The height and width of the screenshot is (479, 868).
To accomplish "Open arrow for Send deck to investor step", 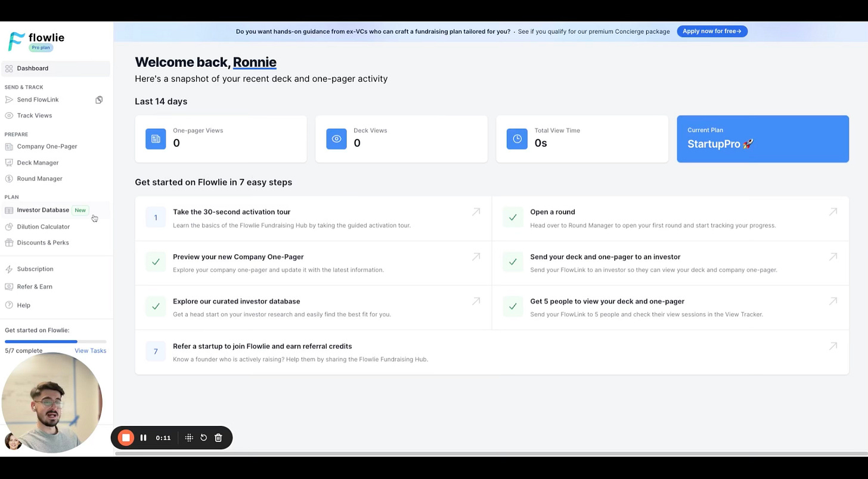I will click(833, 257).
